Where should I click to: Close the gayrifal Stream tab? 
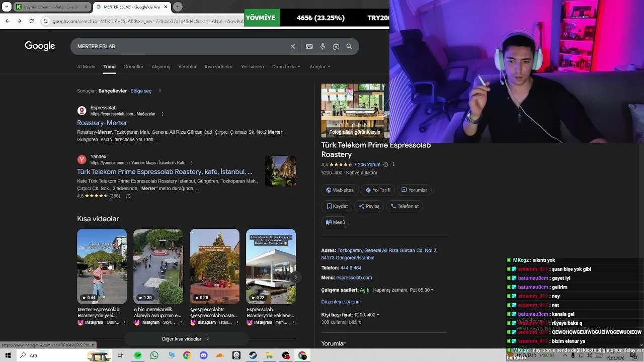[86, 7]
